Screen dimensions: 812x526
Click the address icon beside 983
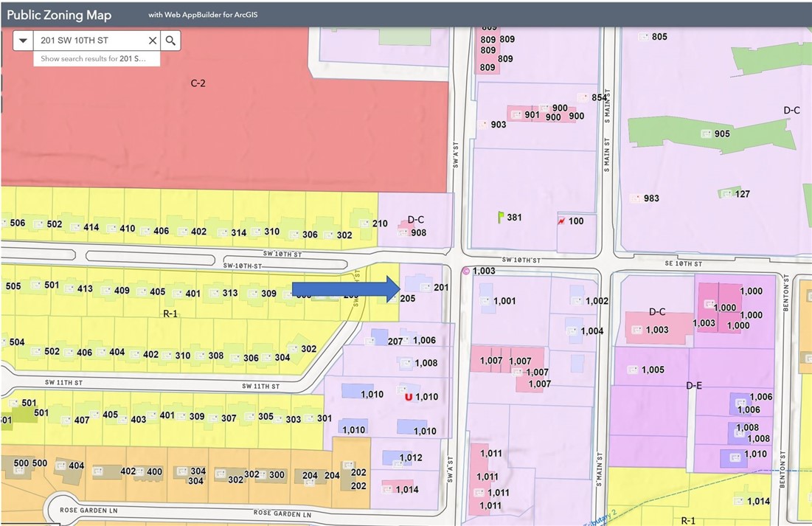point(634,198)
